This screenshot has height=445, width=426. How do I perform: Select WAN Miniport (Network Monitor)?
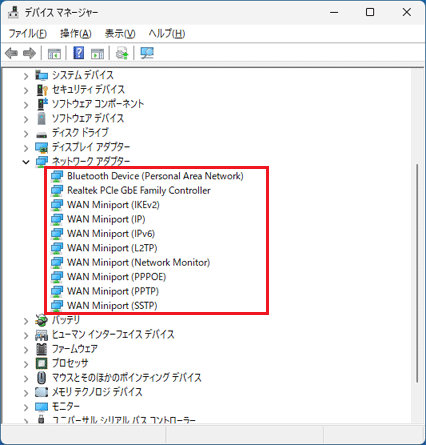coord(139,262)
